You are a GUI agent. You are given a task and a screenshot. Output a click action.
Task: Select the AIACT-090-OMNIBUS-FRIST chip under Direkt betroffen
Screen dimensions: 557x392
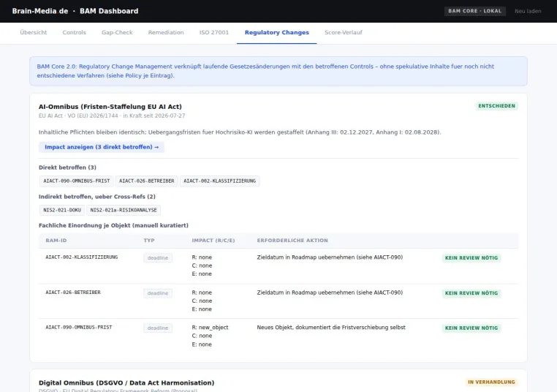76,181
